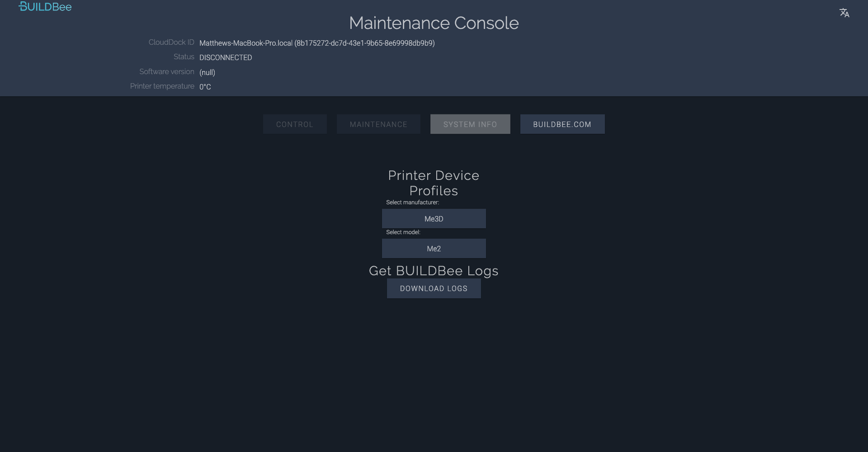Open the Maintenance tab
868x452 pixels.
(x=378, y=124)
